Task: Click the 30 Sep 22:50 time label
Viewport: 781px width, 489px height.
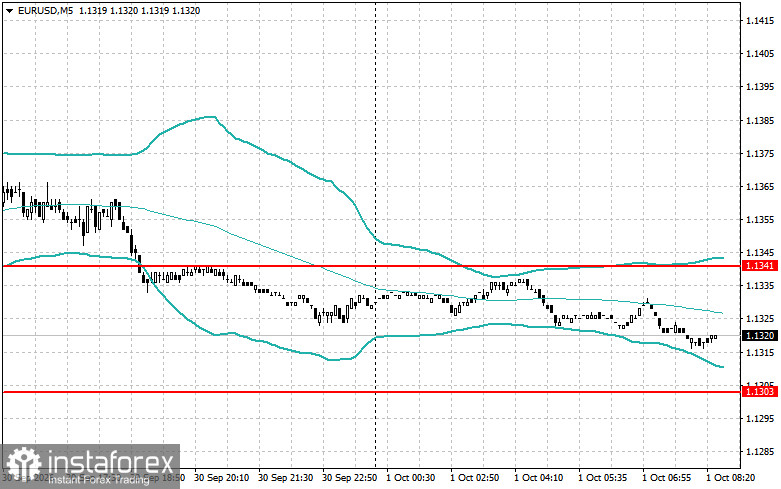Action: click(350, 478)
